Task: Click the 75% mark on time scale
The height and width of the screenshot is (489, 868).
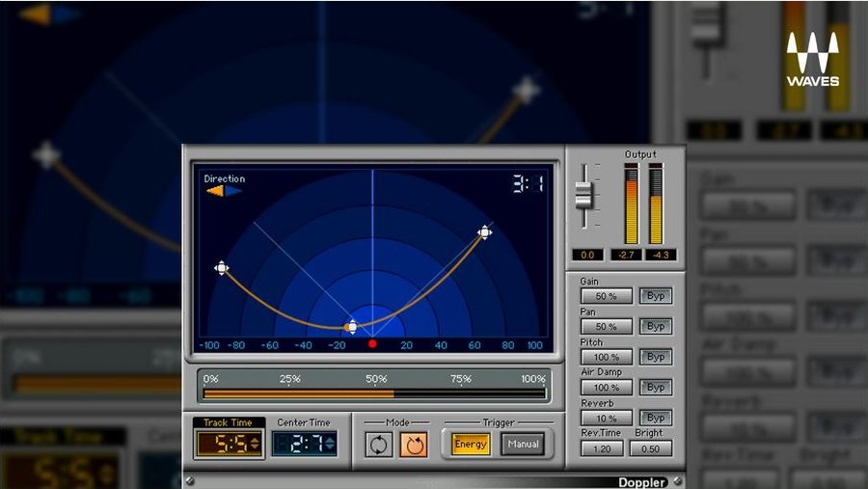Action: [461, 379]
